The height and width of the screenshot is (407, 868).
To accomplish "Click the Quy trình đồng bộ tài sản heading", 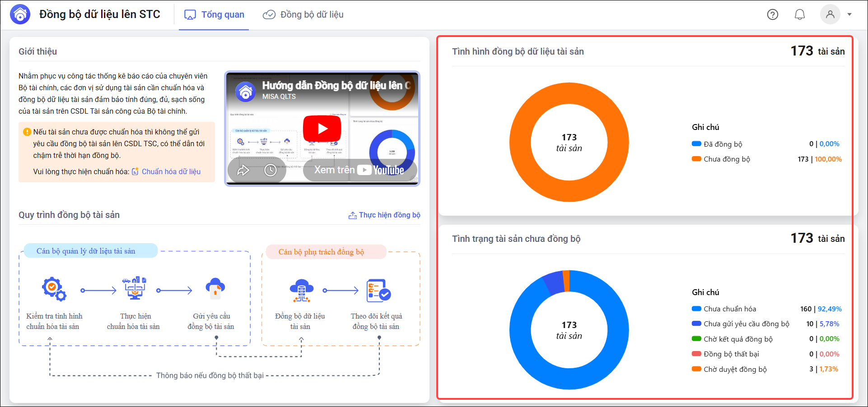I will point(69,215).
